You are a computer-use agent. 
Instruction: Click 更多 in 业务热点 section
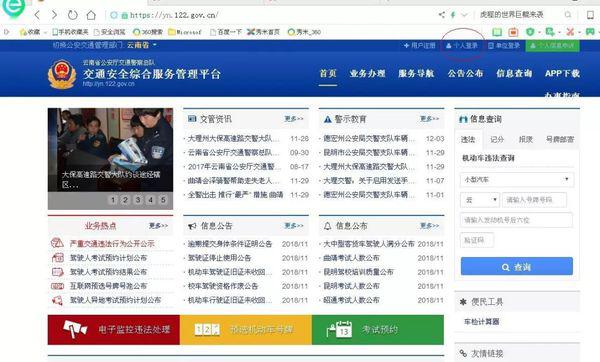coord(158,226)
